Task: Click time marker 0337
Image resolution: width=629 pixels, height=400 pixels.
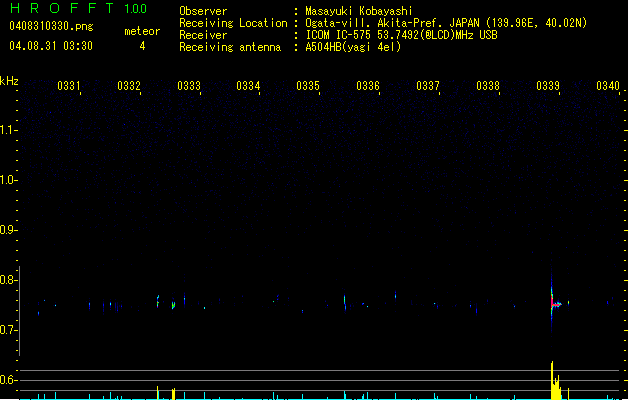Action: click(x=428, y=86)
